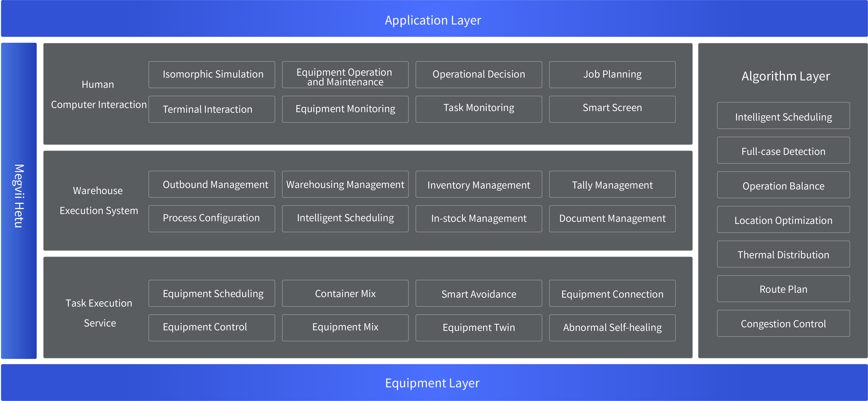The height and width of the screenshot is (401, 868).
Task: Open the Full-case Detection box
Action: click(783, 150)
